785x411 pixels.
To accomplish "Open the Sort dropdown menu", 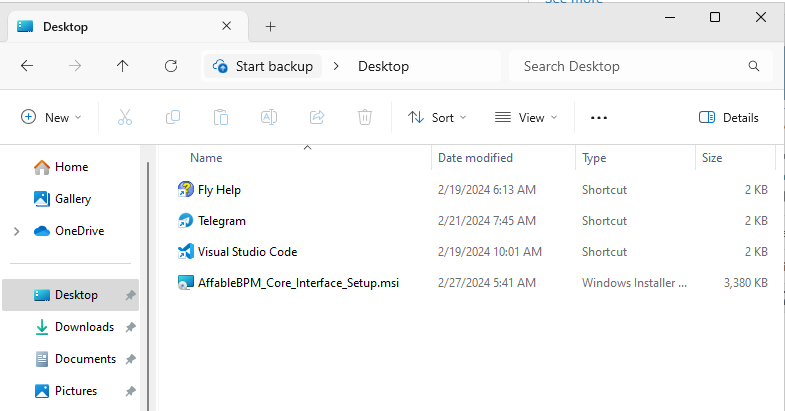I will [x=437, y=117].
